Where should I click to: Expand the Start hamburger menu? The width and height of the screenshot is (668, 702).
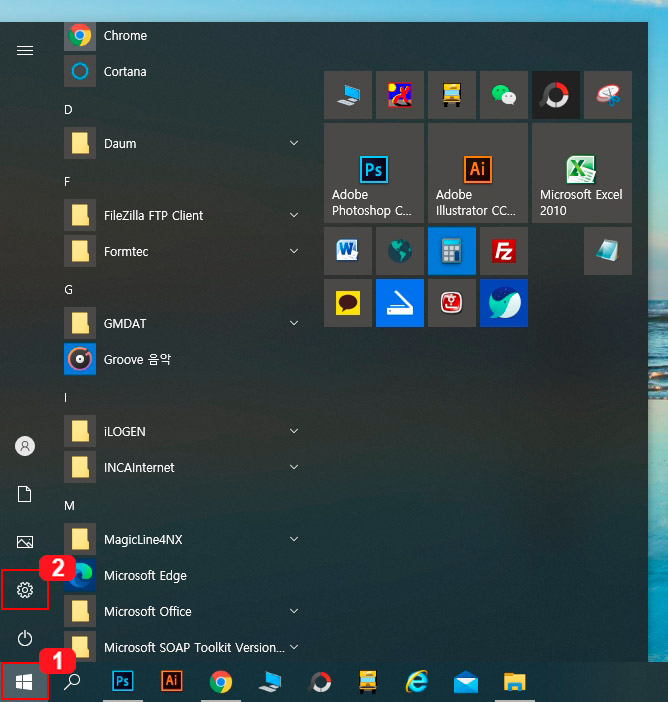(25, 51)
